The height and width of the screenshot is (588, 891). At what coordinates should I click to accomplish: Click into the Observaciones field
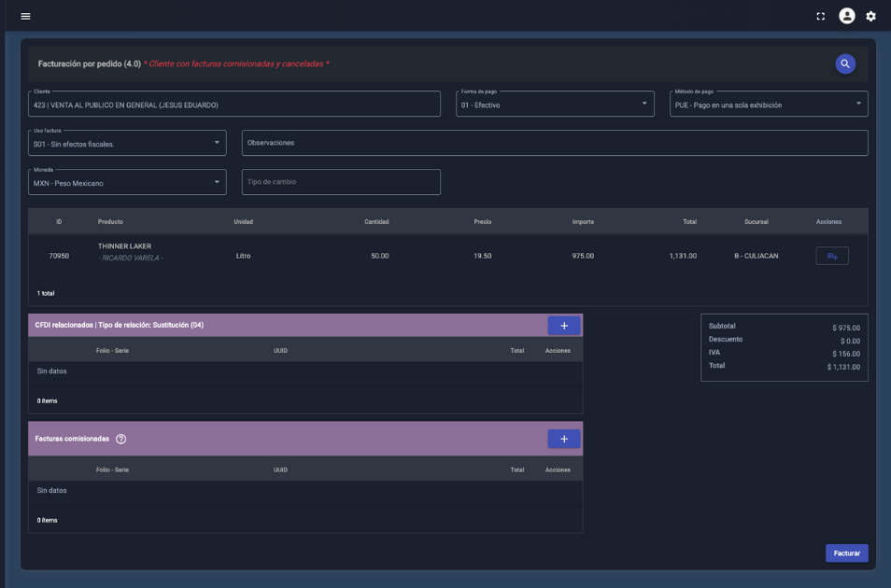554,143
